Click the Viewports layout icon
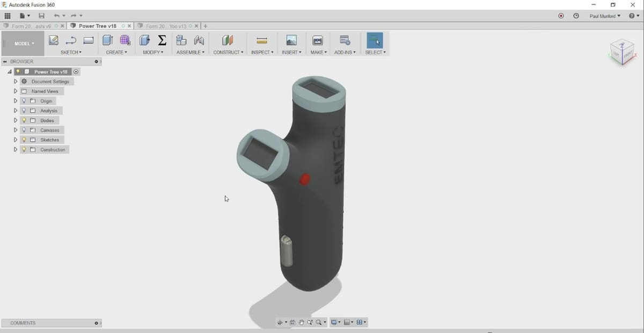 [360, 322]
